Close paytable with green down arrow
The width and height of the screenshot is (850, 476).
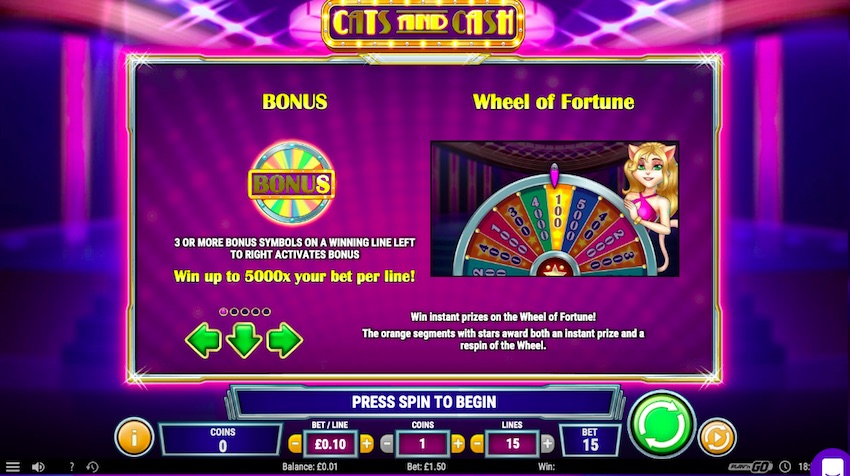243,340
